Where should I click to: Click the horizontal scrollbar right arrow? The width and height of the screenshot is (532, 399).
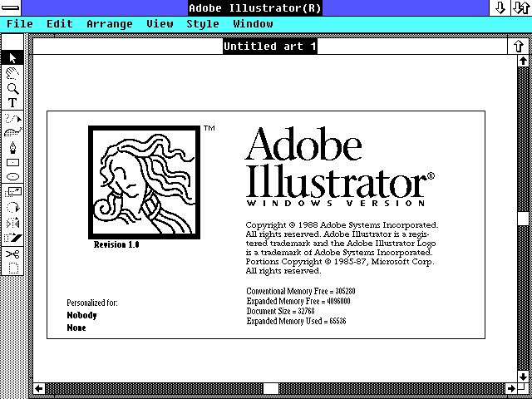point(510,388)
